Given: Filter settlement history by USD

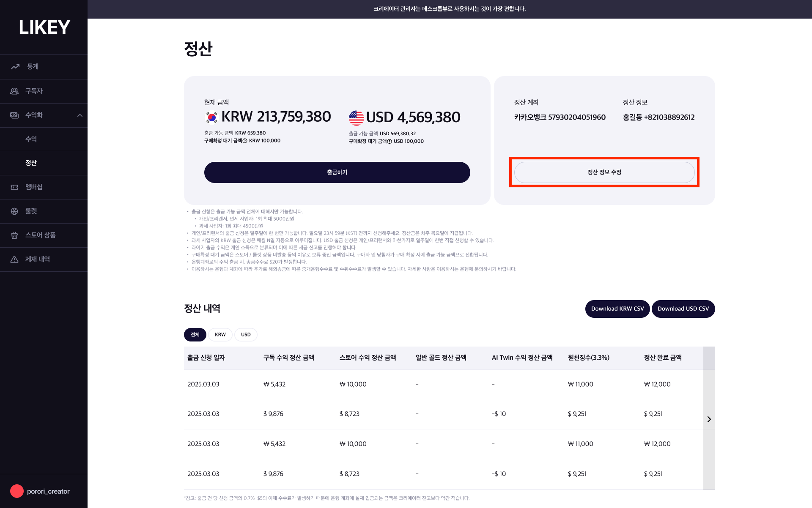Looking at the screenshot, I should tap(246, 335).
